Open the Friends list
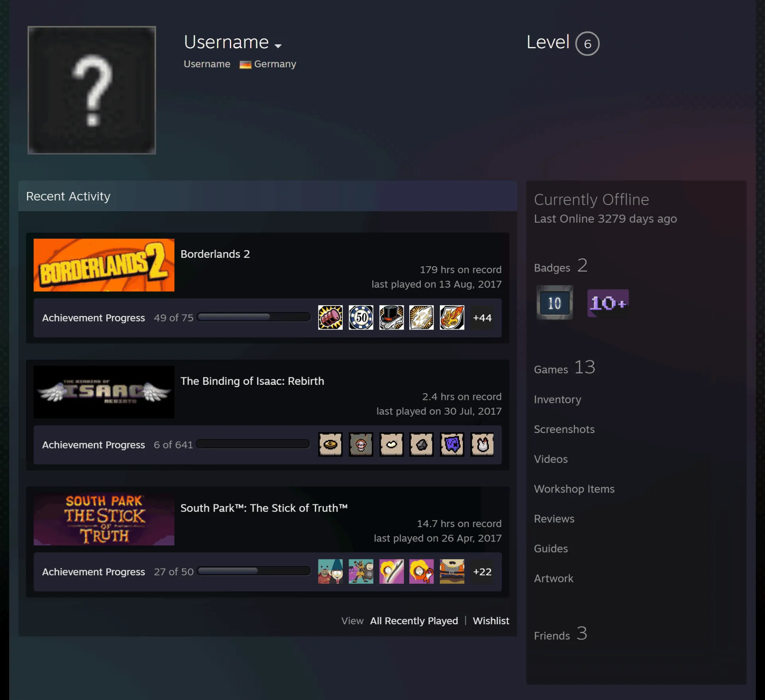Screen dimensions: 765x700 tap(560, 634)
